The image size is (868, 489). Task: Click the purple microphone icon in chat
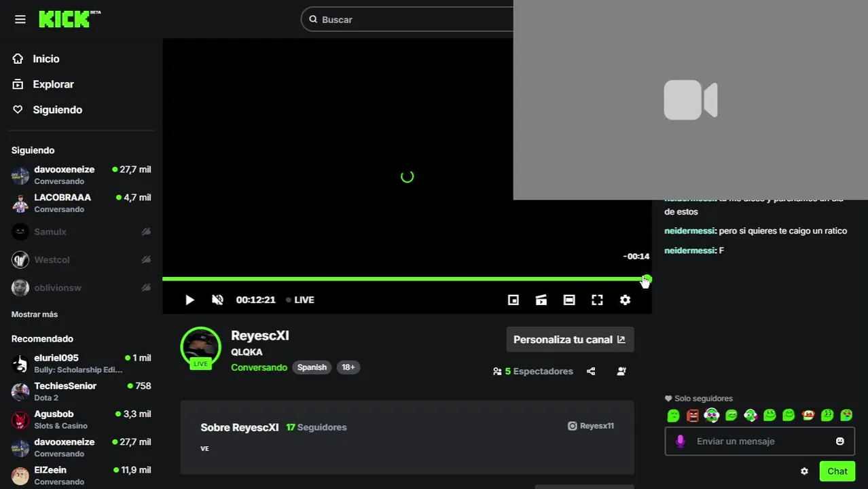[x=680, y=441]
